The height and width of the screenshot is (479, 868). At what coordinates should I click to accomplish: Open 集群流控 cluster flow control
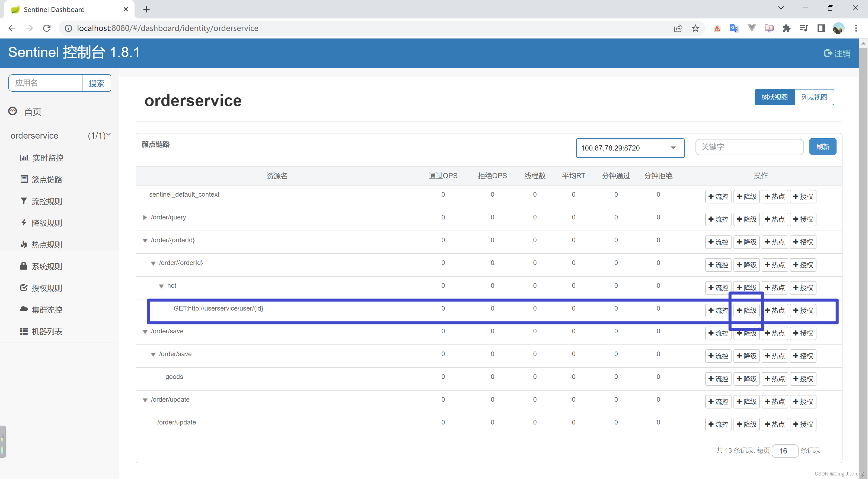[46, 309]
